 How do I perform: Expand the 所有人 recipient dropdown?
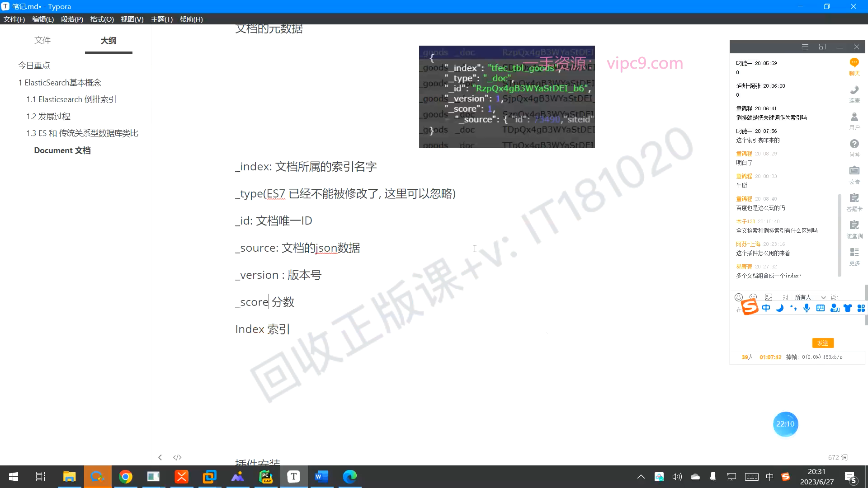click(823, 297)
